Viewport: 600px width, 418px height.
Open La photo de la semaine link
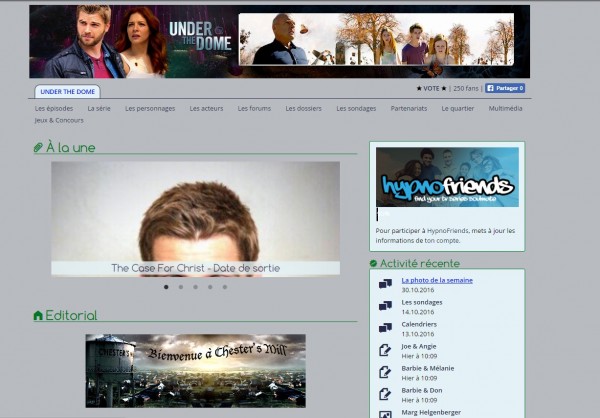[437, 280]
